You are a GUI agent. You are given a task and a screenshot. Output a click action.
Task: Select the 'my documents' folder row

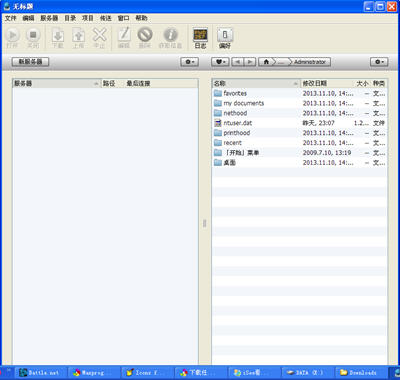click(299, 103)
